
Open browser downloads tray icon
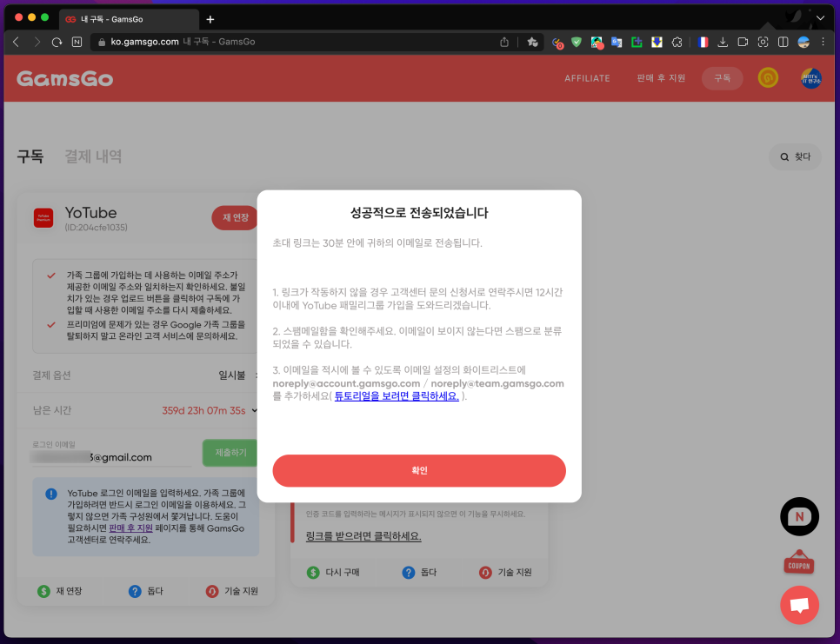pyautogui.click(x=723, y=42)
